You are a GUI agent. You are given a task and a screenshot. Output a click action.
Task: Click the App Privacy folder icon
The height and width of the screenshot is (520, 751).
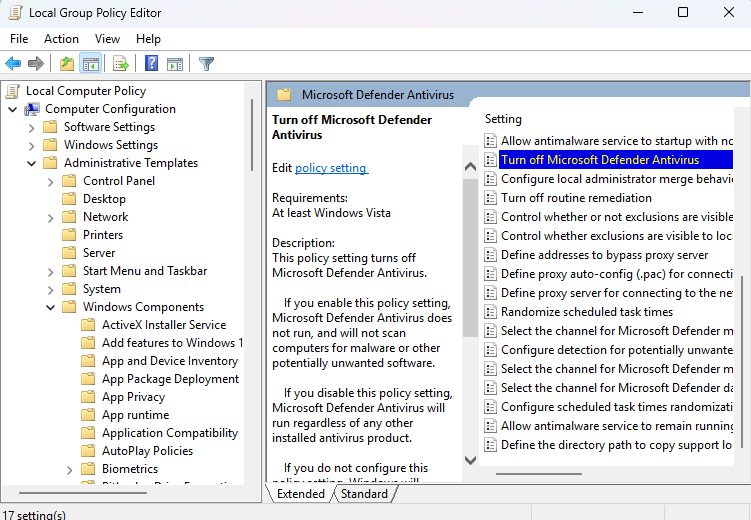coord(88,397)
